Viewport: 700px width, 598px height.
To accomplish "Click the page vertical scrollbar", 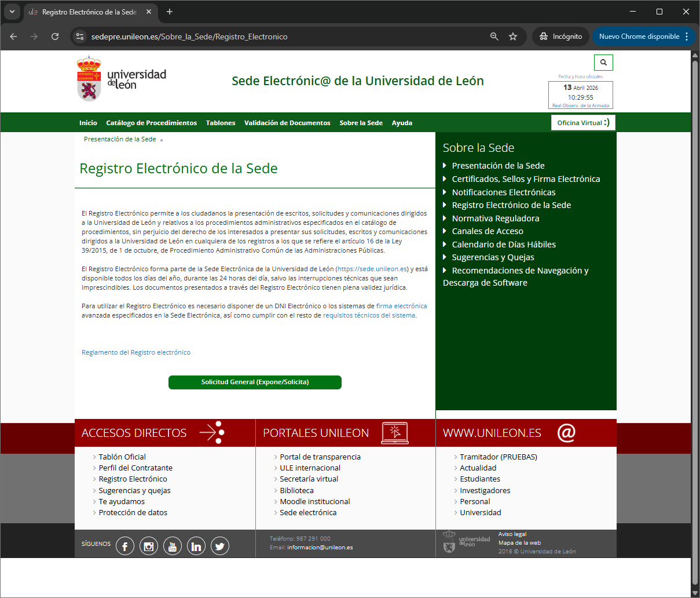I will (695, 323).
